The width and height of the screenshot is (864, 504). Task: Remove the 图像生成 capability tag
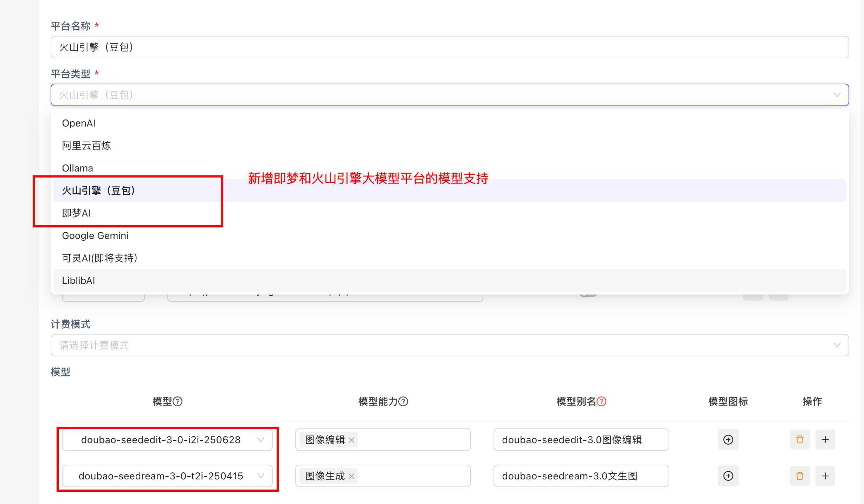pos(351,476)
